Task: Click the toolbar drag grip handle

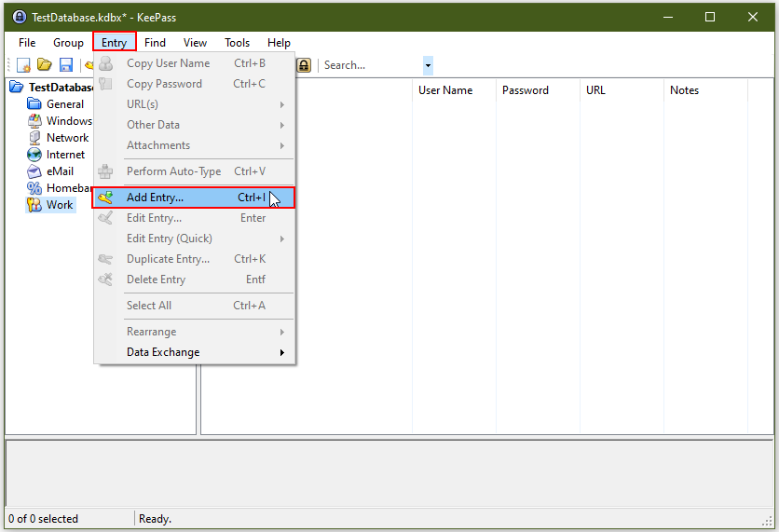Action: pos(9,65)
